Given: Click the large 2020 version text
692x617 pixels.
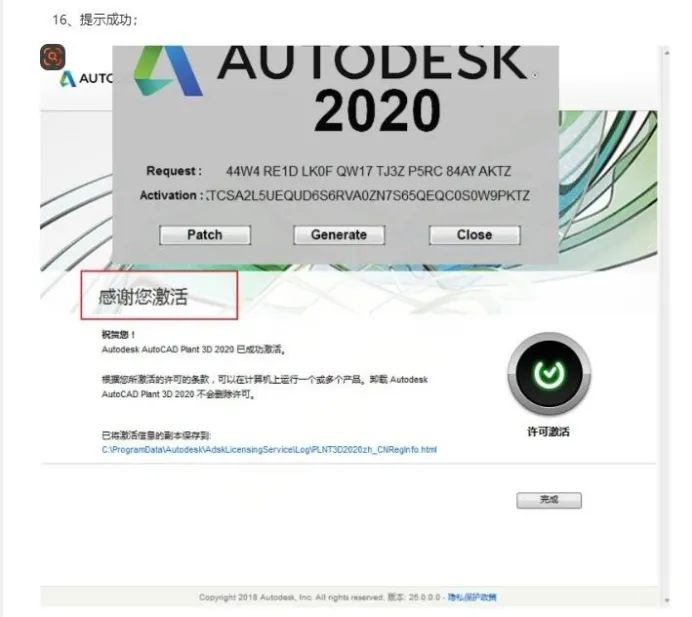Looking at the screenshot, I should click(x=377, y=110).
